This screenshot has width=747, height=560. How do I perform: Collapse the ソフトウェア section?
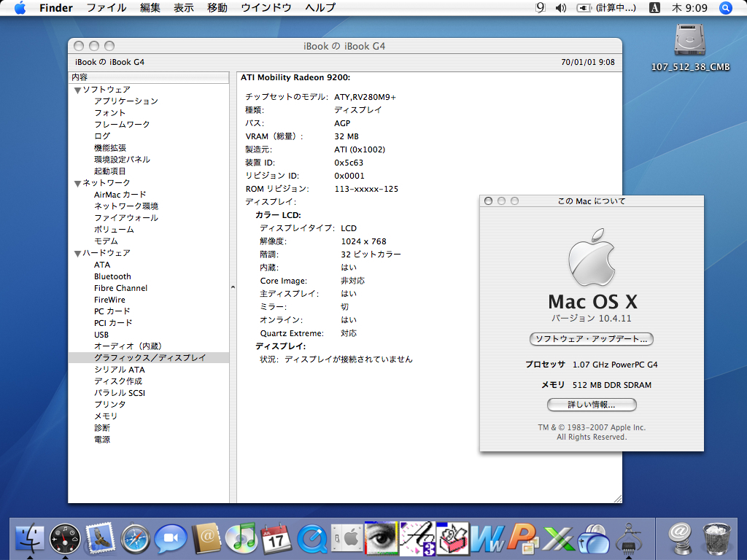(77, 90)
